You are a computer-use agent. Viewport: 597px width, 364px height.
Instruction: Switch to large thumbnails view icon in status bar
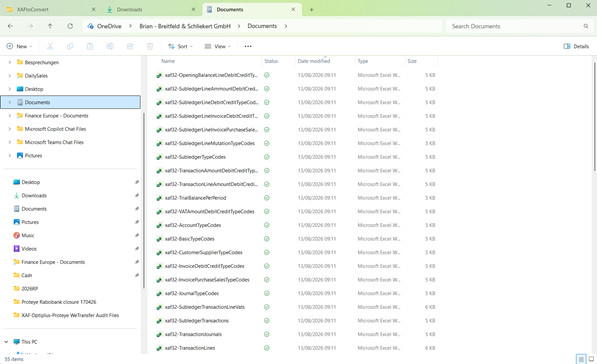tap(591, 359)
